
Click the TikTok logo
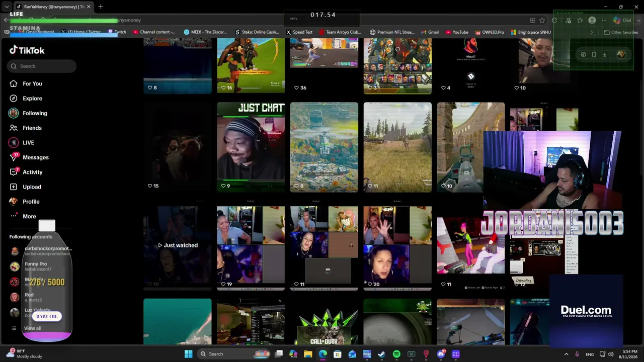27,50
